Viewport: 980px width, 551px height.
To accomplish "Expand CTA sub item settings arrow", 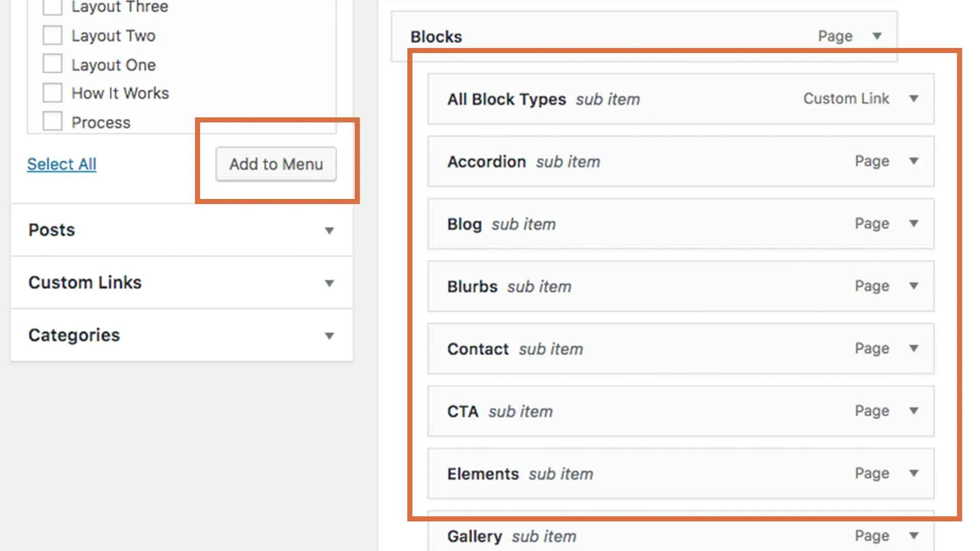I will pos(914,411).
